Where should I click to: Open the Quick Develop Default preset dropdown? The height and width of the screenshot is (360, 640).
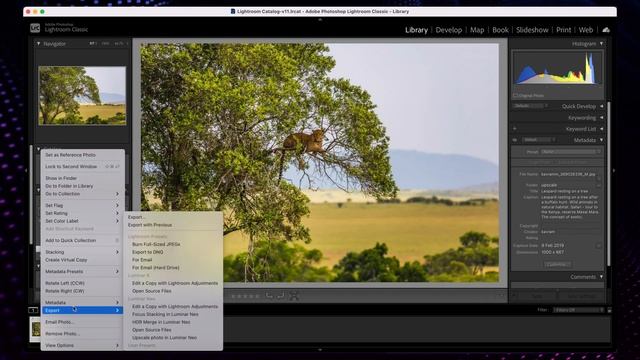click(530, 106)
